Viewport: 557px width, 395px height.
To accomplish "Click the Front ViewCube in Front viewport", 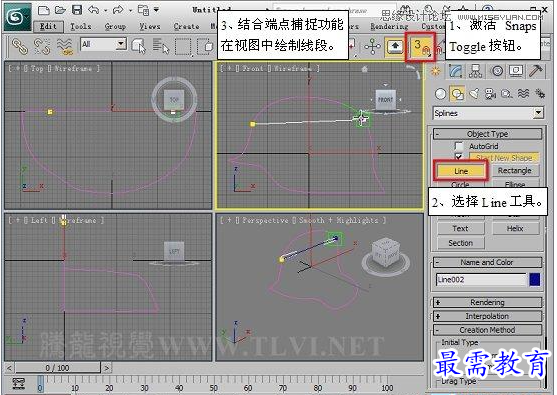I will 385,100.
